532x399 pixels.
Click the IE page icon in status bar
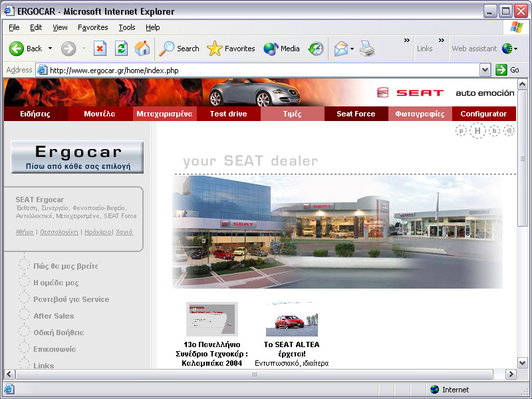9,389
